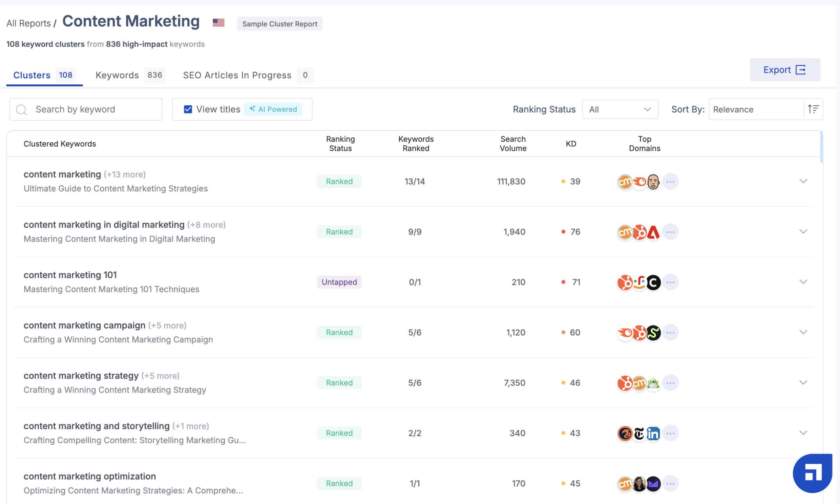Image resolution: width=840 pixels, height=504 pixels.
Task: Click the 111,830 search volume value
Action: 511,181
